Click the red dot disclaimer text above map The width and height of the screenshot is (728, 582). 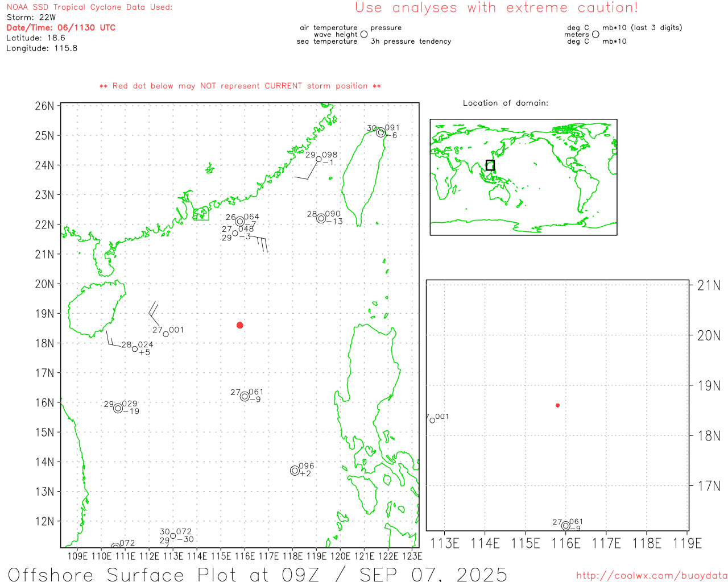coord(240,86)
